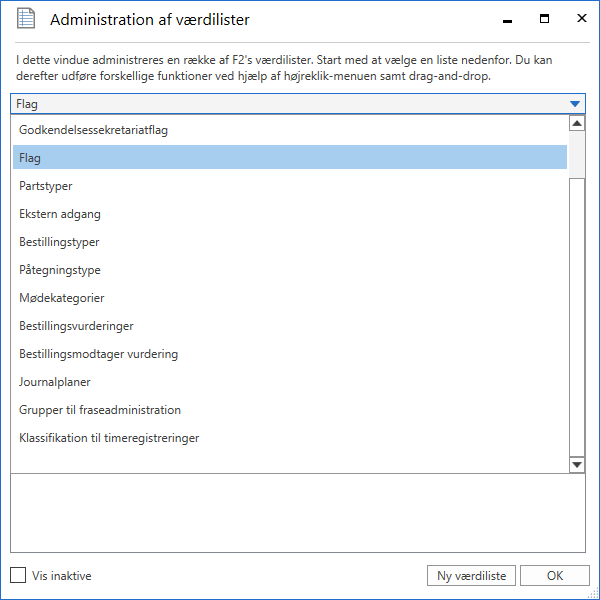
Task: Confirm with the OK button
Action: pos(554,575)
